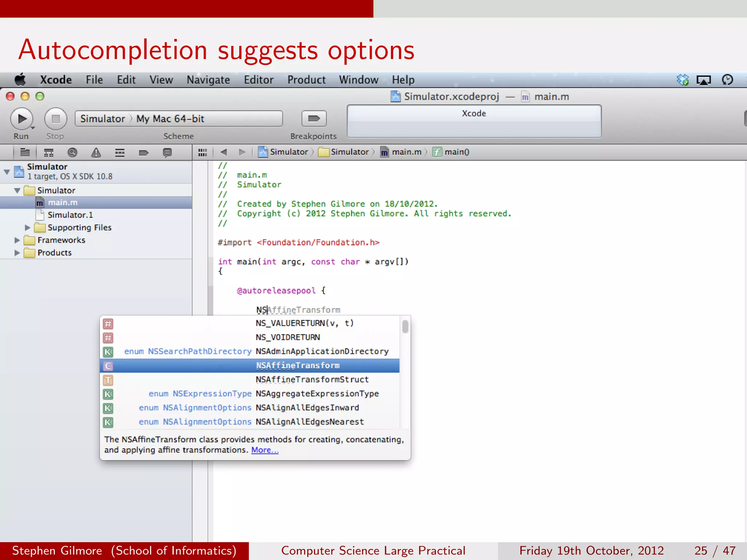The width and height of the screenshot is (747, 560).
Task: Select the Frameworks folder
Action: pos(55,240)
